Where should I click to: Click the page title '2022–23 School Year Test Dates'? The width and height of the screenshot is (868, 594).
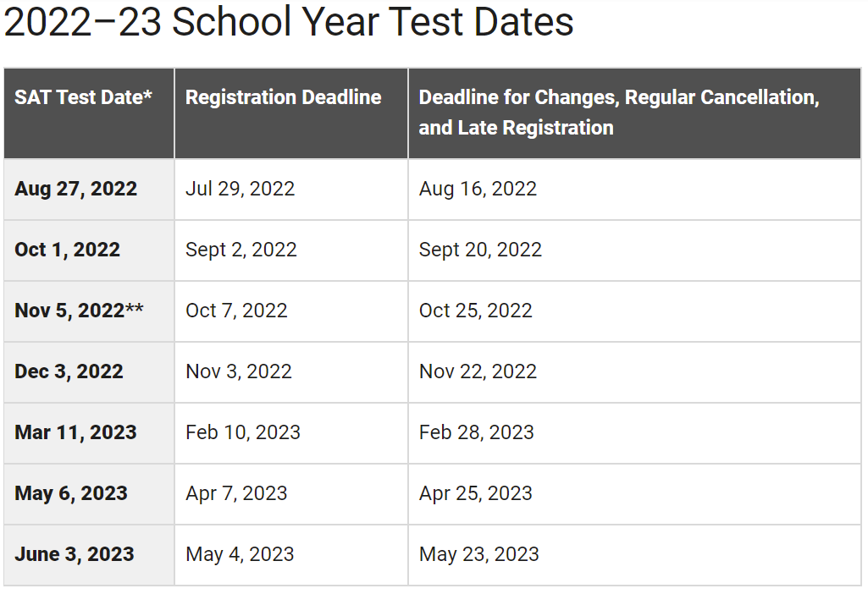click(x=288, y=23)
